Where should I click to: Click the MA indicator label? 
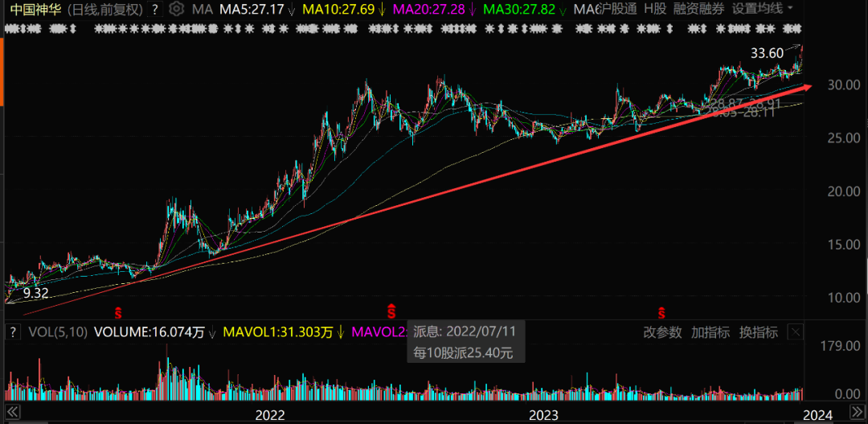click(x=203, y=9)
